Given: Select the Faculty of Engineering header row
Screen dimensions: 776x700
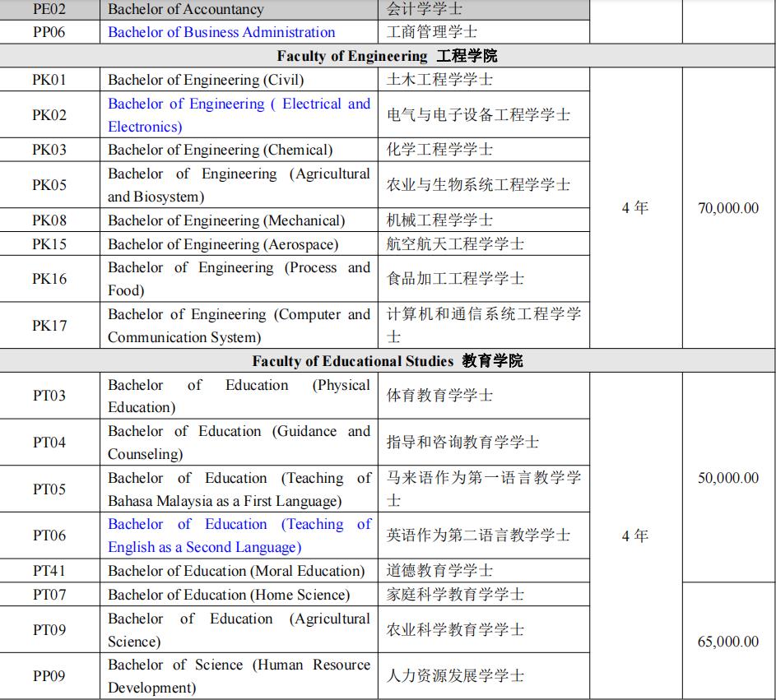Looking at the screenshot, I should (388, 56).
